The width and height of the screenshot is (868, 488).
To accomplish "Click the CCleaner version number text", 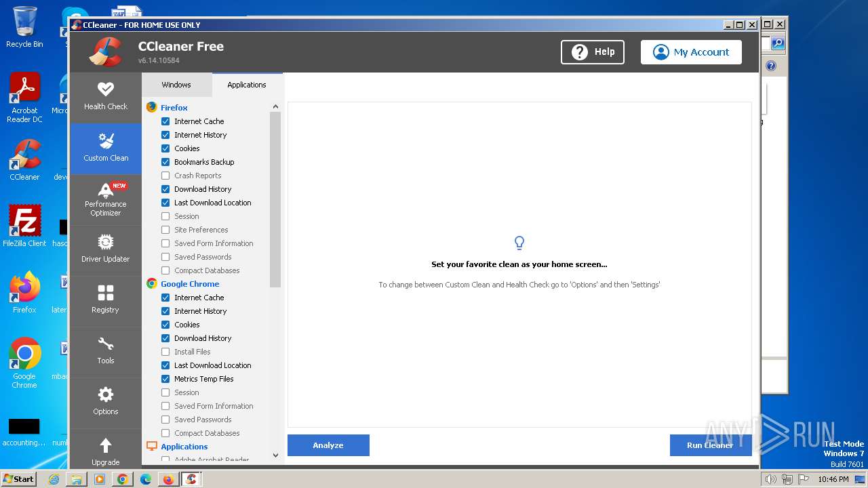I will 159,60.
